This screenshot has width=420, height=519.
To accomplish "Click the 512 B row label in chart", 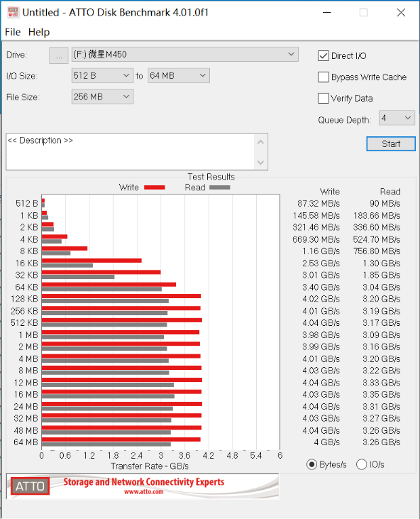I will (27, 203).
